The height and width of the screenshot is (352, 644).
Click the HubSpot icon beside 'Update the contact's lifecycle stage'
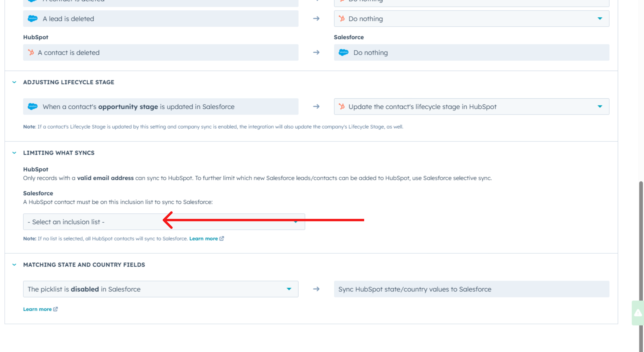342,106
